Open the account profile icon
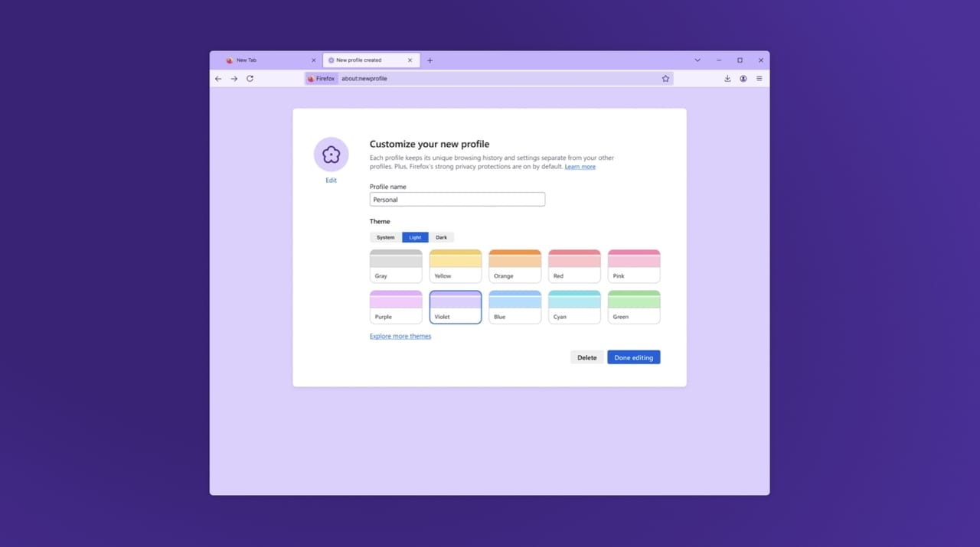Screen dimensions: 980x547 point(743,79)
